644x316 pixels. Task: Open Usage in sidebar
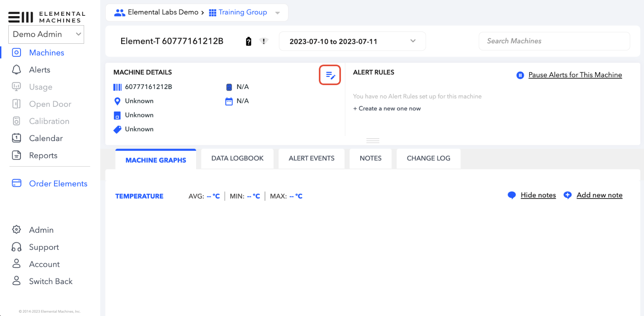[x=41, y=87]
